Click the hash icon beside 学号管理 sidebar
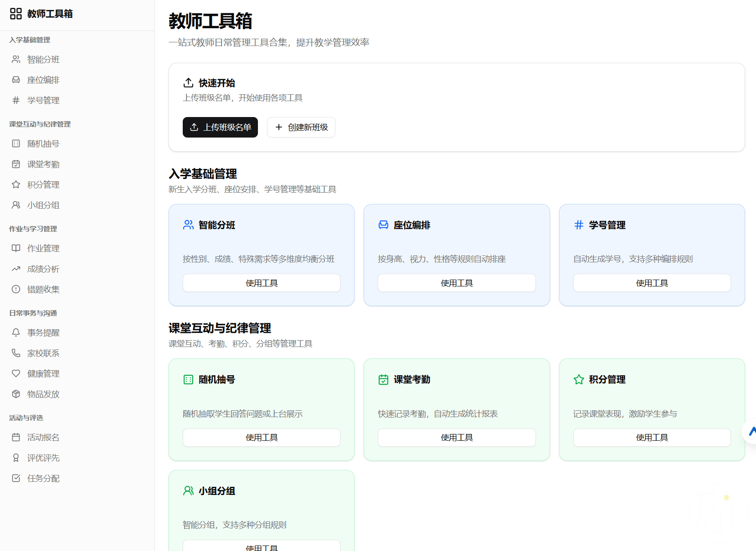Viewport: 756px width, 551px height. (x=16, y=100)
